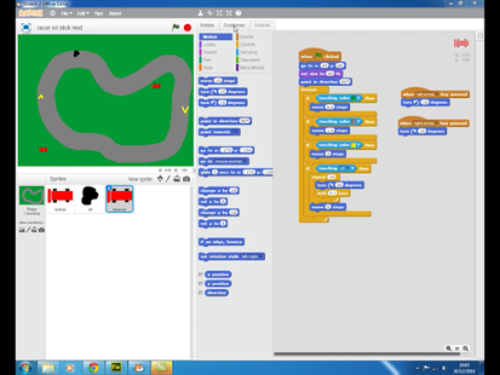Click the duplicate stamp tool icon

click(x=200, y=13)
